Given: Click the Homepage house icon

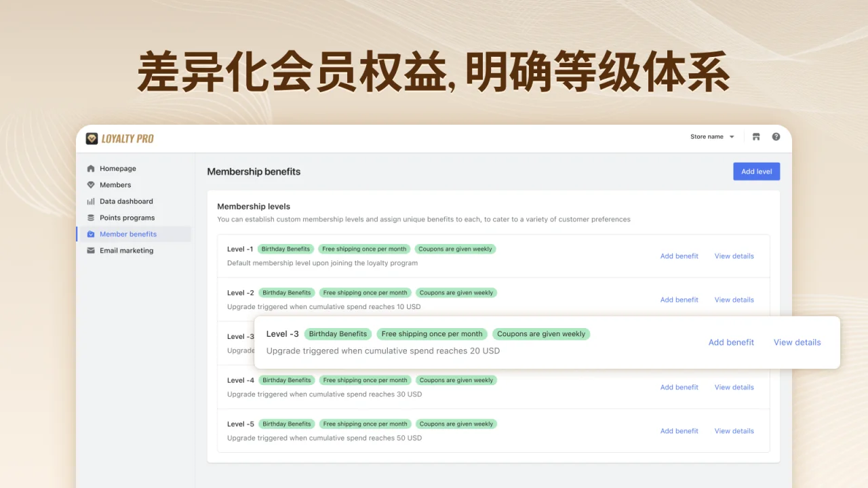Looking at the screenshot, I should 91,169.
